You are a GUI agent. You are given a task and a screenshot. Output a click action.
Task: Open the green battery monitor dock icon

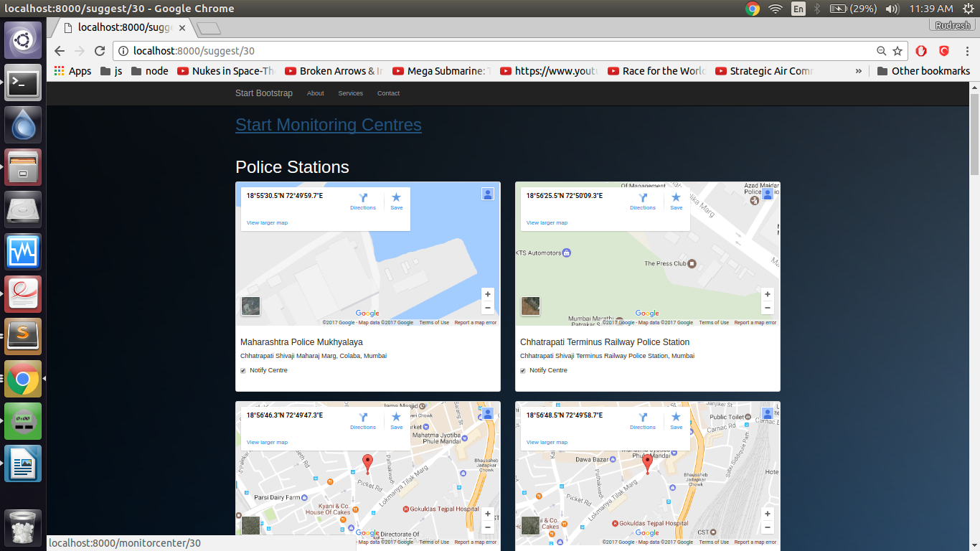click(x=23, y=421)
